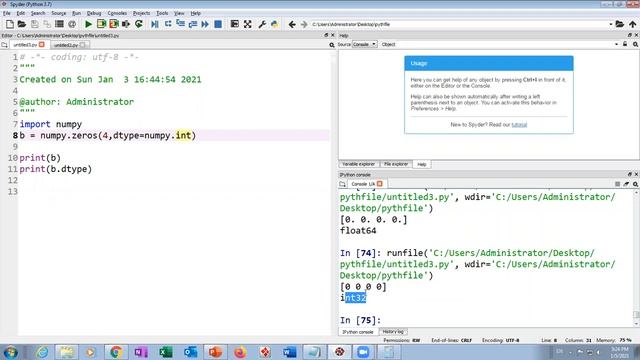Maximize current pane icon
The height and width of the screenshot is (360, 640).
[x=235, y=24]
